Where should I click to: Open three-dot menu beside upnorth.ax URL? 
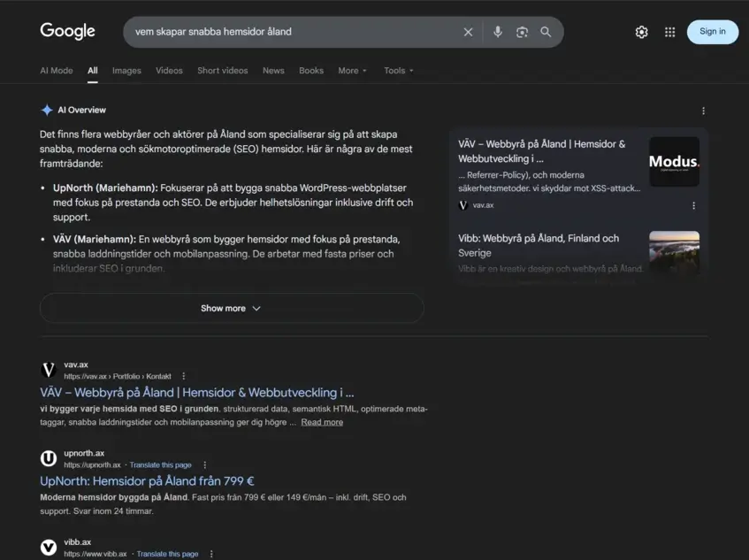click(x=205, y=465)
